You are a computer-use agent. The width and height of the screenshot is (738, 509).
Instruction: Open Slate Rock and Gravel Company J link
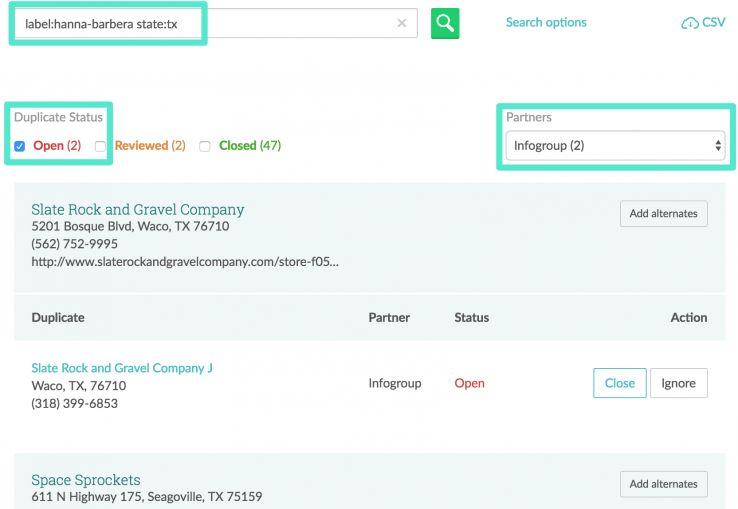tap(122, 368)
